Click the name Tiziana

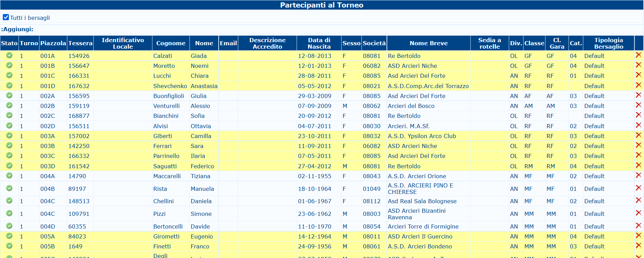pos(200,176)
